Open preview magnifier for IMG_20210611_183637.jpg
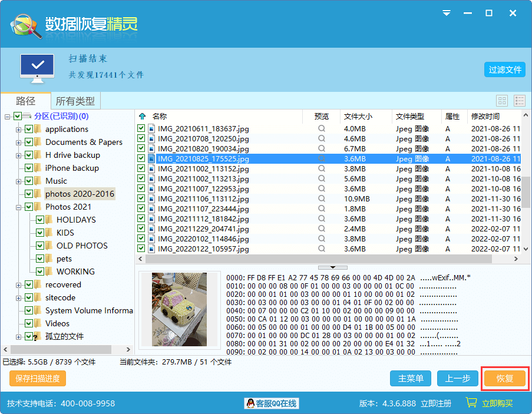Image resolution: width=532 pixels, height=414 pixels. pyautogui.click(x=322, y=128)
